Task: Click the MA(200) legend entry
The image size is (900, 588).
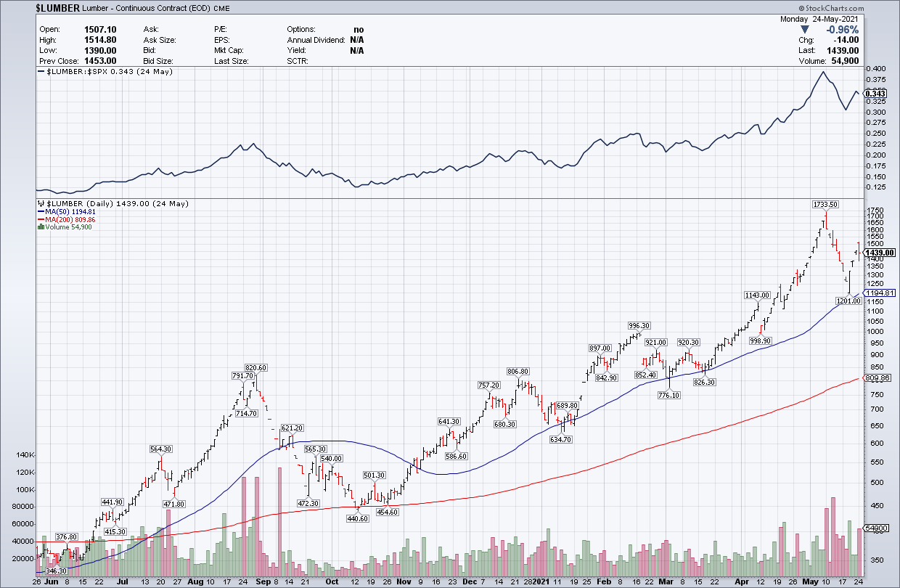Action: pyautogui.click(x=66, y=219)
